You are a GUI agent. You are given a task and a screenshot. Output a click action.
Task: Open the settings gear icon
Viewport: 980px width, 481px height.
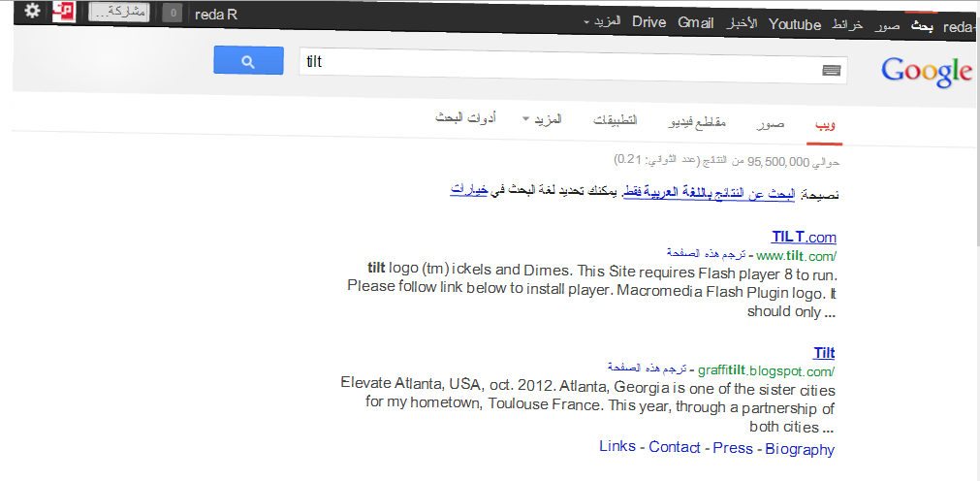(x=32, y=11)
